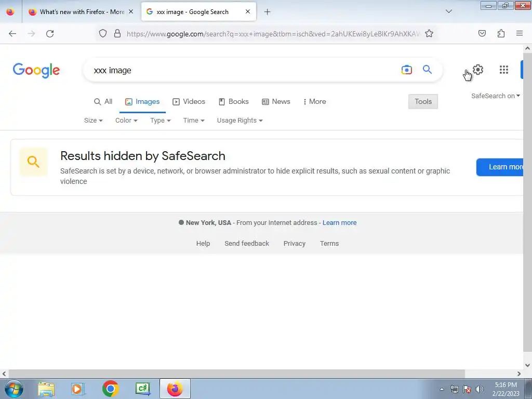Viewport: 532px width, 399px height.
Task: Switch to the All results tab
Action: click(103, 101)
